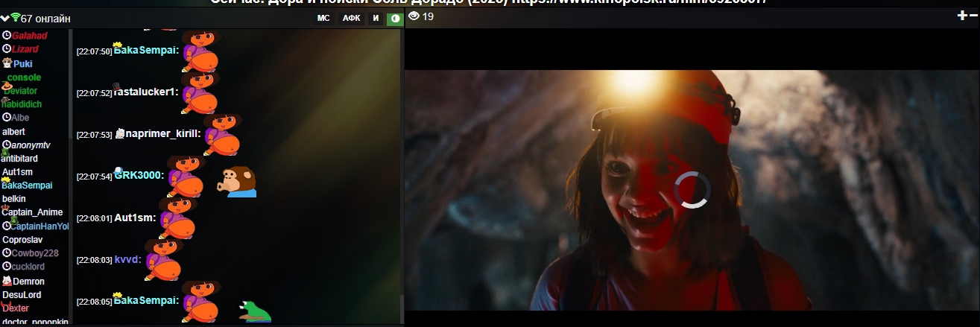Click the И button in chat header

point(376,19)
